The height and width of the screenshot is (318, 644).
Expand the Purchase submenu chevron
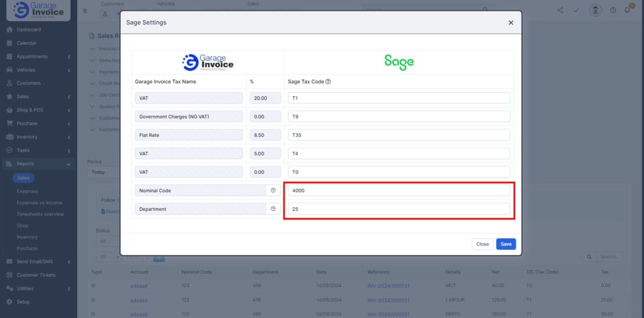tap(69, 123)
